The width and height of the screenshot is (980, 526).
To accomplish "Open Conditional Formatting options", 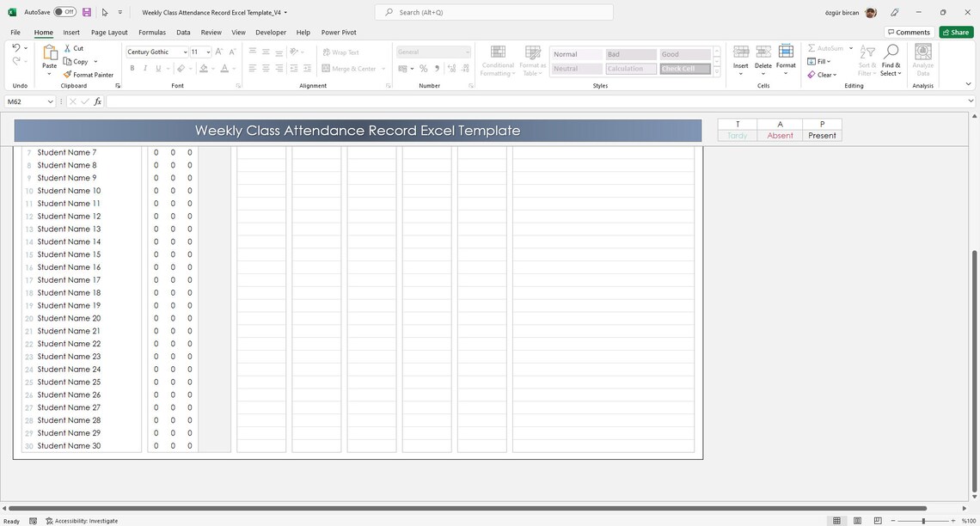I will pos(497,61).
